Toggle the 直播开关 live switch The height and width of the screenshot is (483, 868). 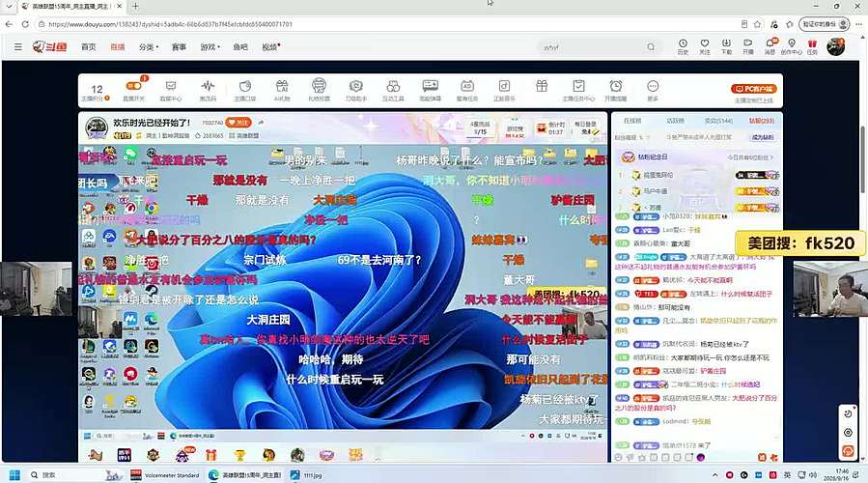[x=133, y=90]
